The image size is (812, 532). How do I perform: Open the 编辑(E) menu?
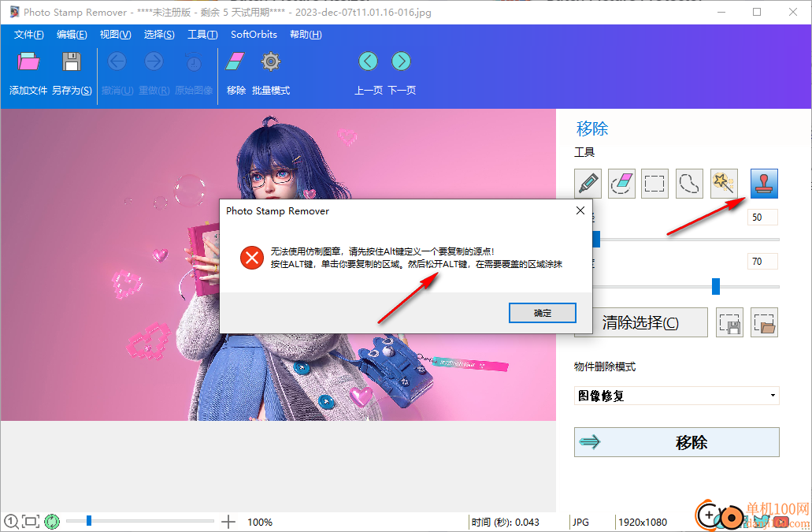[x=72, y=34]
